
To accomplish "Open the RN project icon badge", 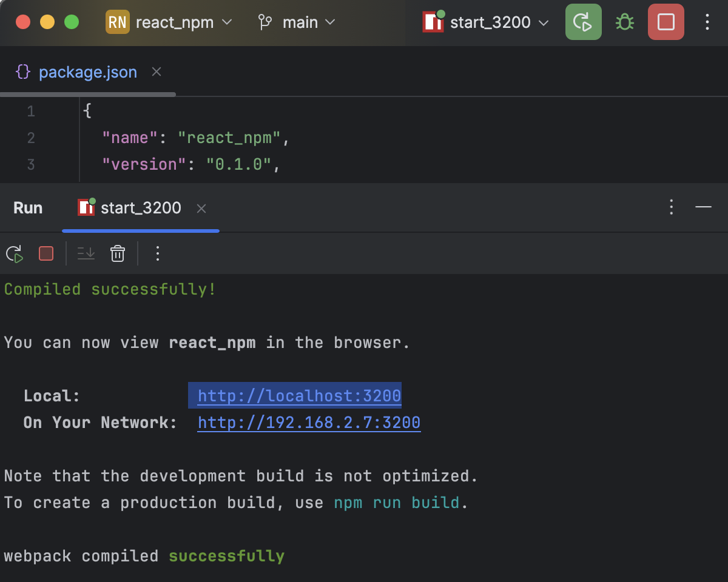I will tap(117, 22).
